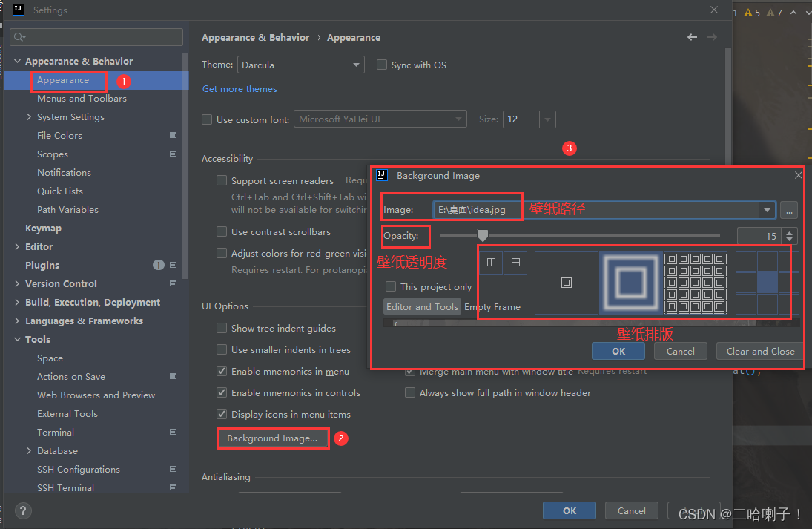Disable Enable mnemonics in menu checkbox
This screenshot has height=529, width=812.
coord(222,371)
